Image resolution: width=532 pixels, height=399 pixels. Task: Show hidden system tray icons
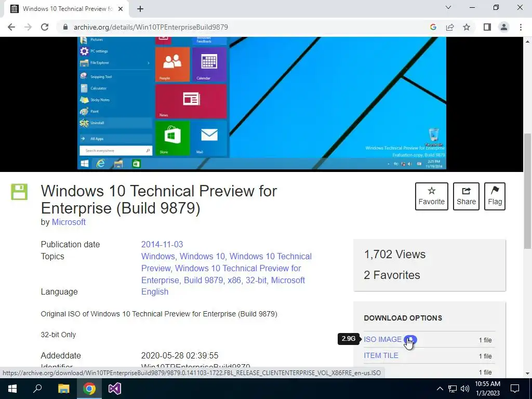(x=440, y=389)
